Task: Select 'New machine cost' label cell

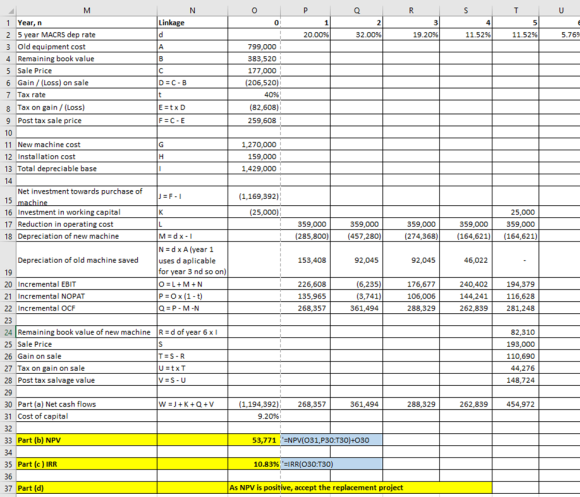Action: [87, 145]
